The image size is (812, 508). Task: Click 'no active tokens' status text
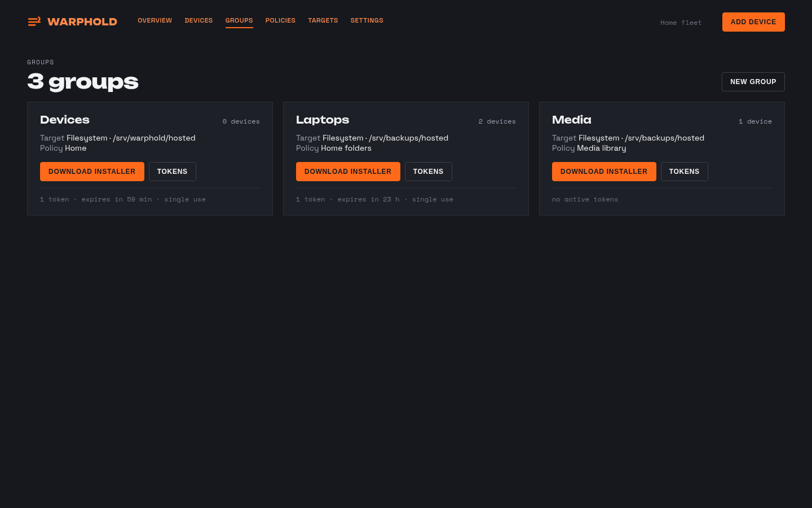click(585, 199)
